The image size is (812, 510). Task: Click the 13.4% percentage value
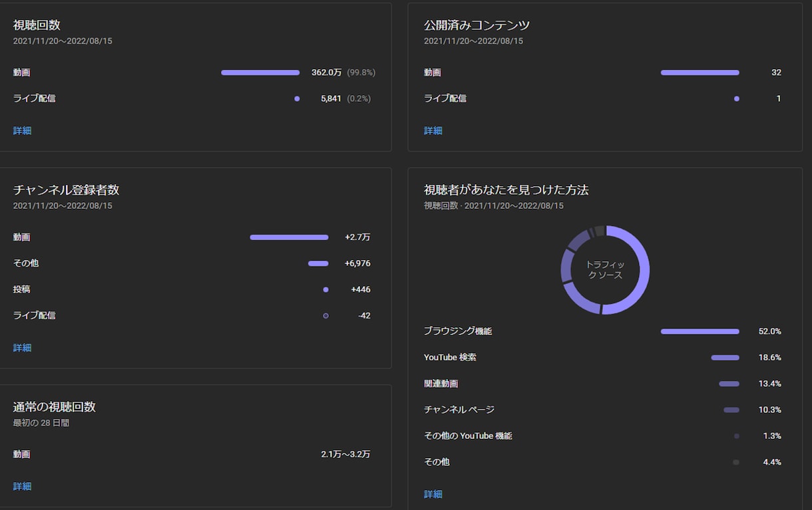click(770, 384)
